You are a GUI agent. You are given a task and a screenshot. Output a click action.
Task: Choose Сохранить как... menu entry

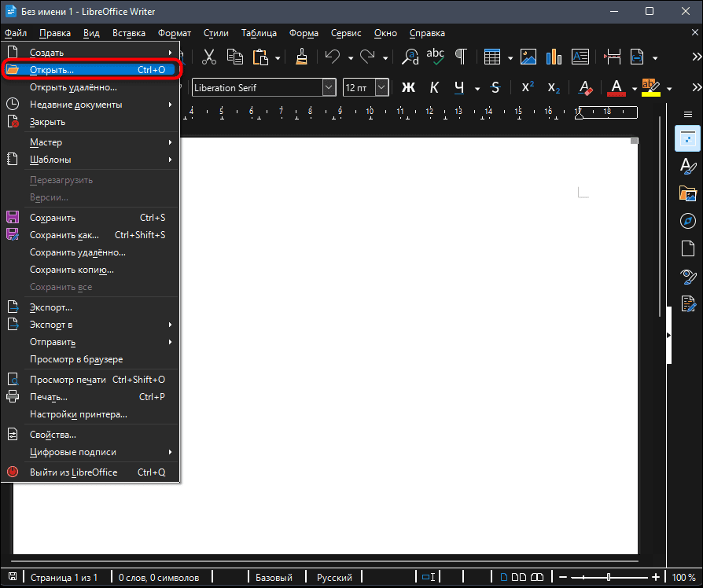[64, 235]
